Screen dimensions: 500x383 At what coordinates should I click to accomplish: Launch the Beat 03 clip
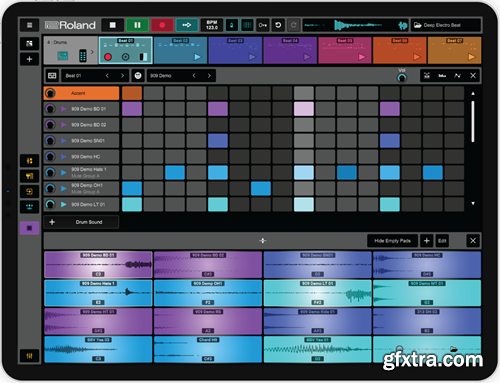point(252,57)
